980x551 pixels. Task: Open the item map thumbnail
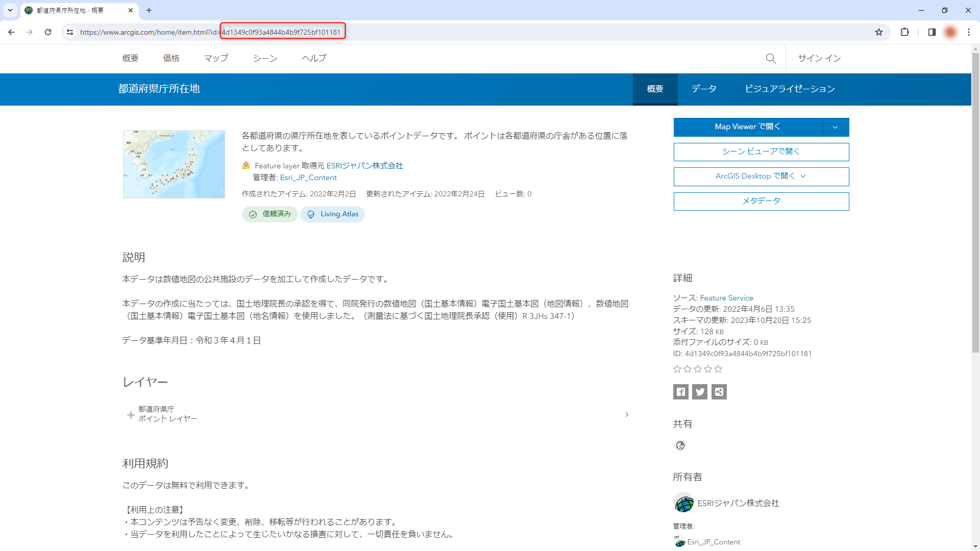[x=174, y=164]
